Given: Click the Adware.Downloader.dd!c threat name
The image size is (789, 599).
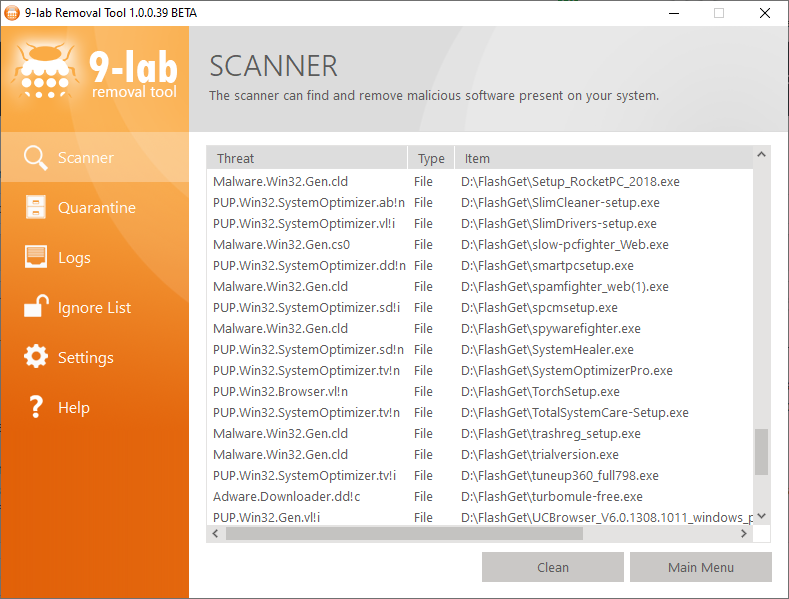Looking at the screenshot, I should pos(286,497).
